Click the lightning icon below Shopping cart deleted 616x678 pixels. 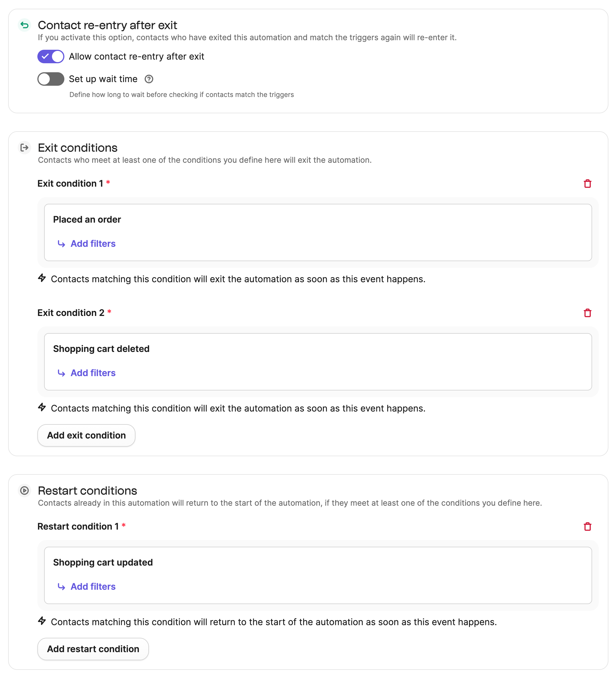click(42, 408)
